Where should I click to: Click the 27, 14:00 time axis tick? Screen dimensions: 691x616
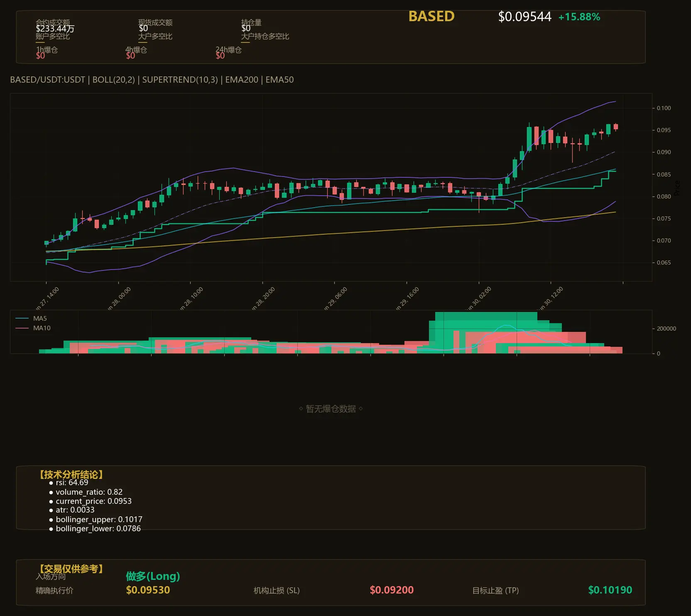point(47,298)
